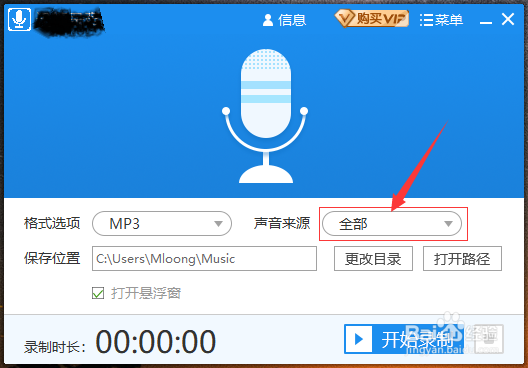
Task: Click the 购买VIP badge
Action: [372, 18]
